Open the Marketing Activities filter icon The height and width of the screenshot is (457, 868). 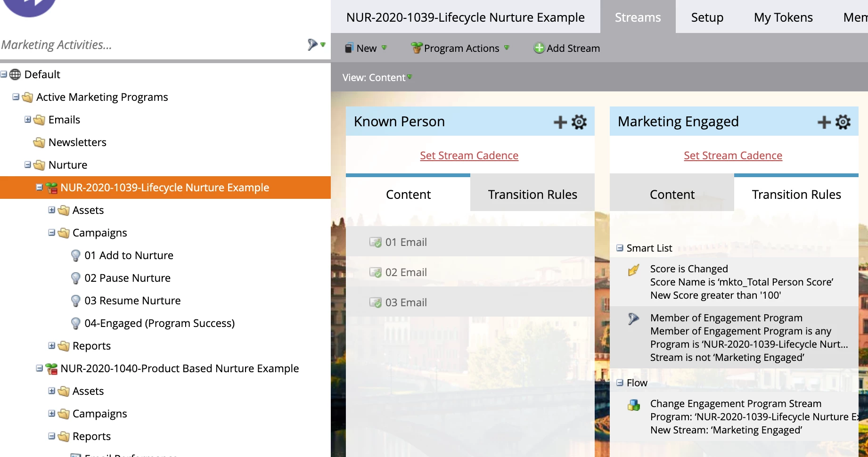(312, 45)
